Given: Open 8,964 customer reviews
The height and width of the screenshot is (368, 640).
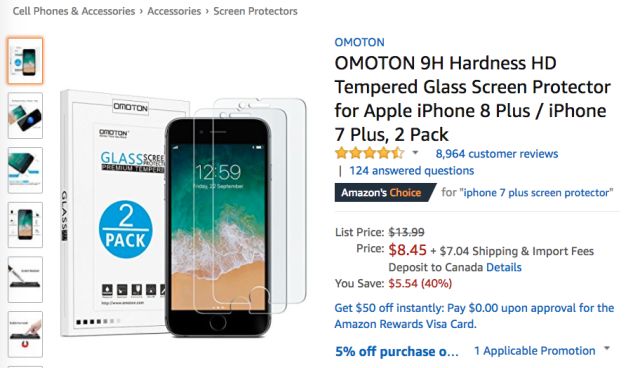Looking at the screenshot, I should point(497,154).
